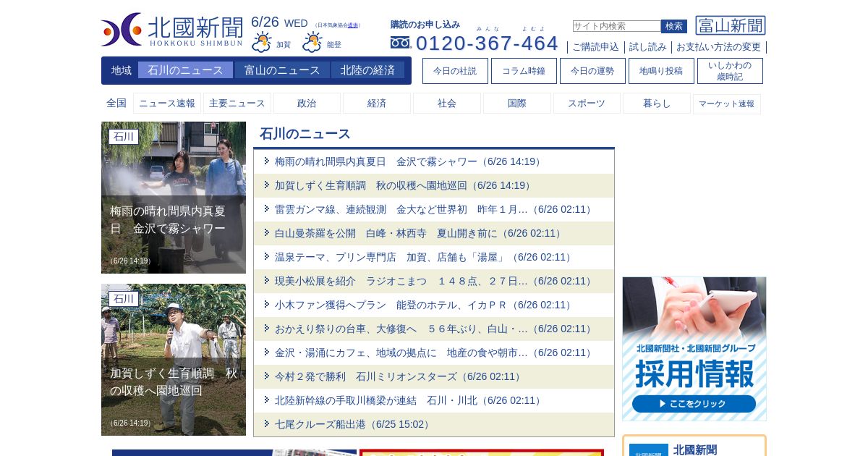Click the Hokkoku Shimbun logo
The width and height of the screenshot is (868, 456).
[172, 30]
